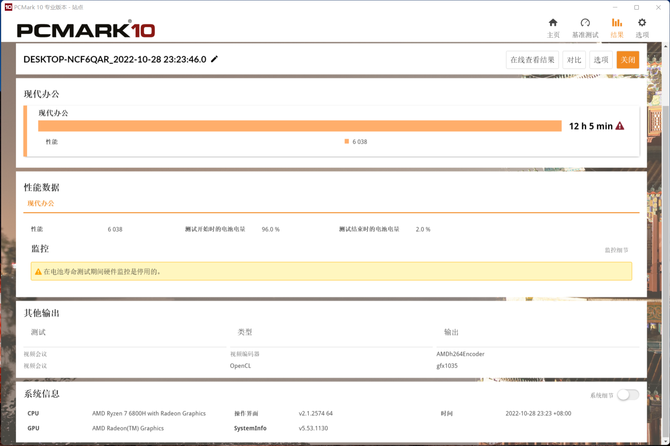Toggle the System details (系统细节) switch
This screenshot has height=446, width=670.
pos(628,395)
